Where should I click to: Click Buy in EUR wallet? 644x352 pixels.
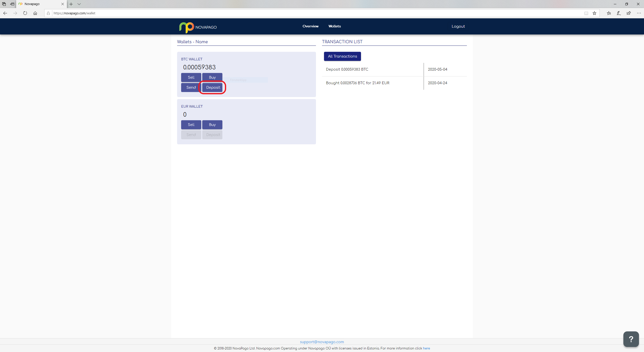coord(212,125)
